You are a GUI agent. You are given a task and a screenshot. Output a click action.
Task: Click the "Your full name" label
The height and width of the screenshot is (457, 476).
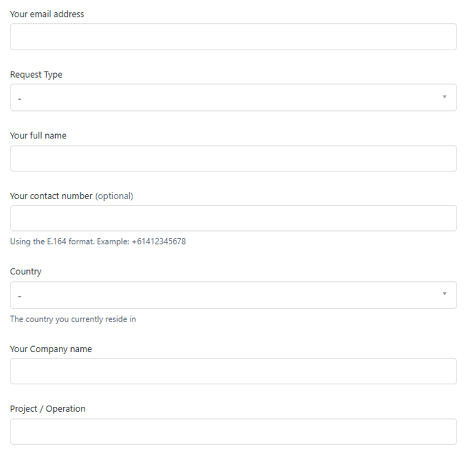(38, 135)
